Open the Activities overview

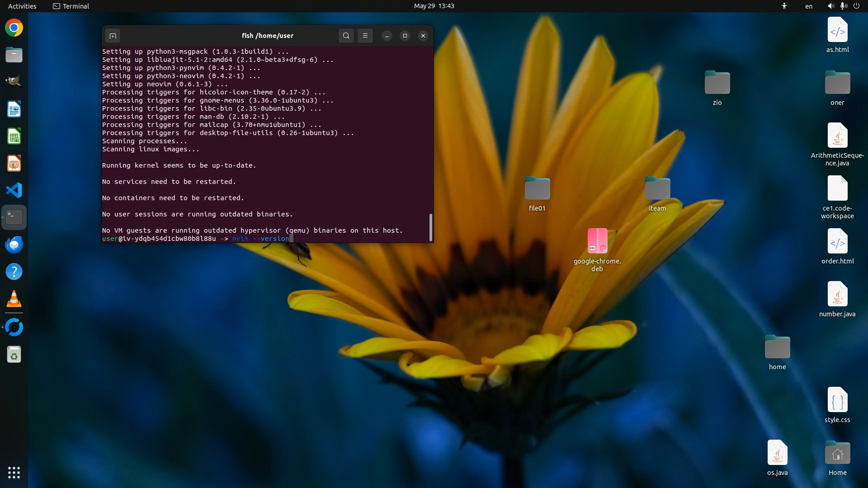(x=22, y=6)
